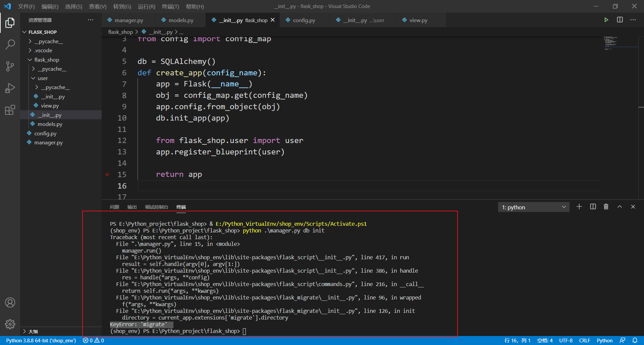The height and width of the screenshot is (345, 644).
Task: Open the 编辑(E) menu
Action: point(50,6)
